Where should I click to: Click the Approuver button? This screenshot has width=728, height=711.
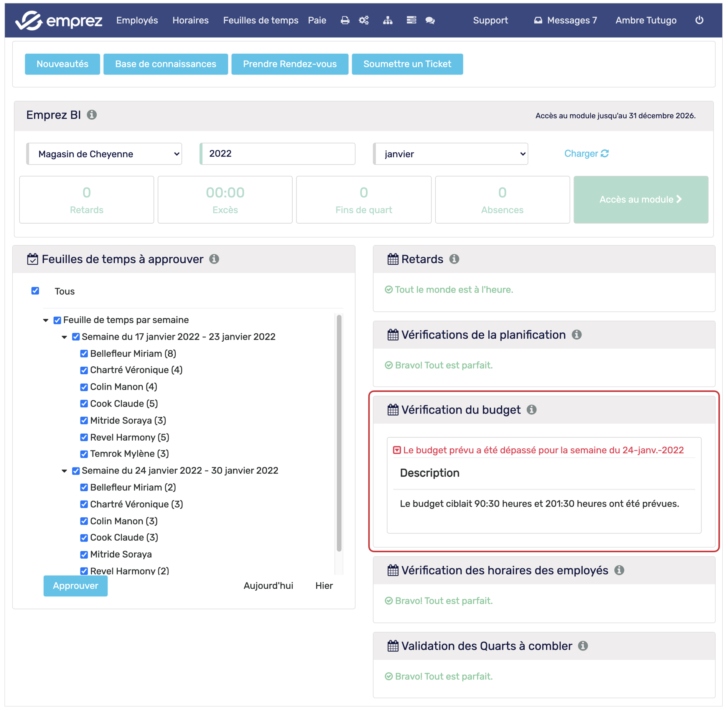pyautogui.click(x=76, y=586)
